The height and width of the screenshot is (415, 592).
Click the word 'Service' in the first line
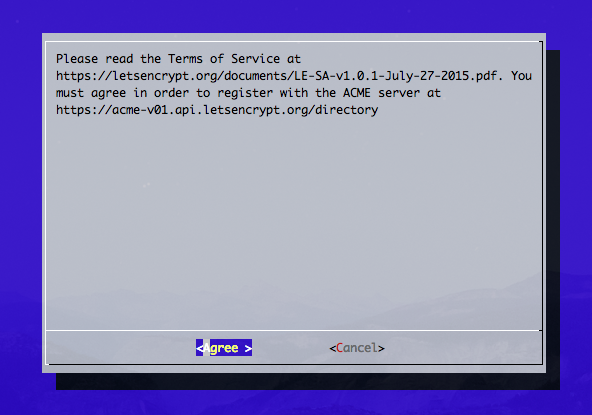[x=255, y=59]
